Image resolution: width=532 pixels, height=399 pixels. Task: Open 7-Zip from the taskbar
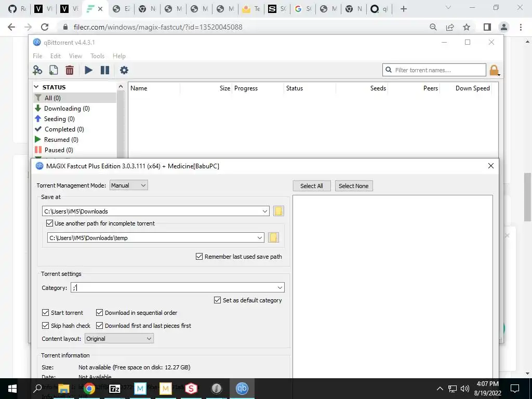coord(115,389)
